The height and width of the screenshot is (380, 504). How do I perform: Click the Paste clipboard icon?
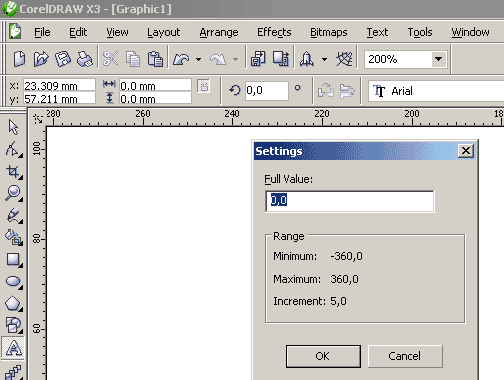pos(155,59)
